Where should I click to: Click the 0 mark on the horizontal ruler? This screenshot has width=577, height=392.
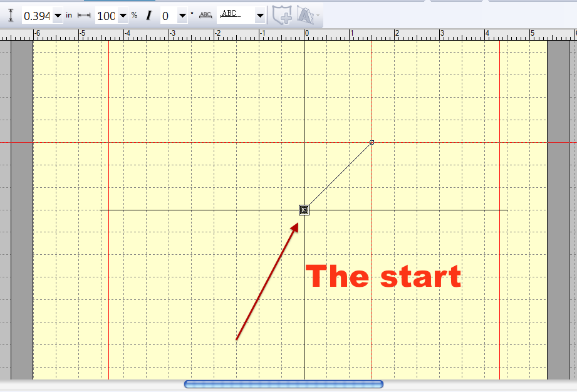307,33
